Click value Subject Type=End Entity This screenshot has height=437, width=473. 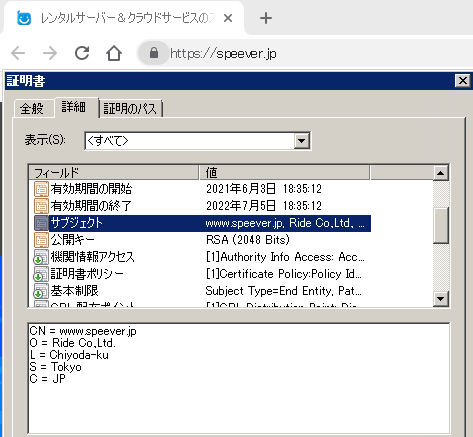[x=283, y=291]
